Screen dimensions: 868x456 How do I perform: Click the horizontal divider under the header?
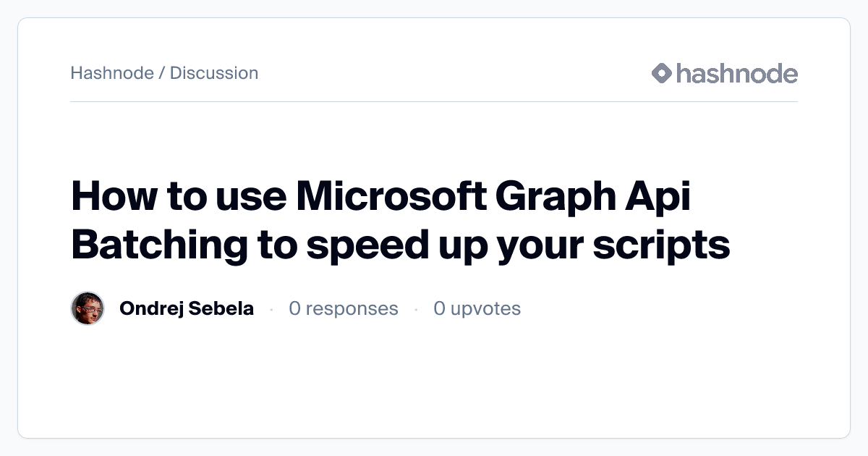tap(434, 102)
